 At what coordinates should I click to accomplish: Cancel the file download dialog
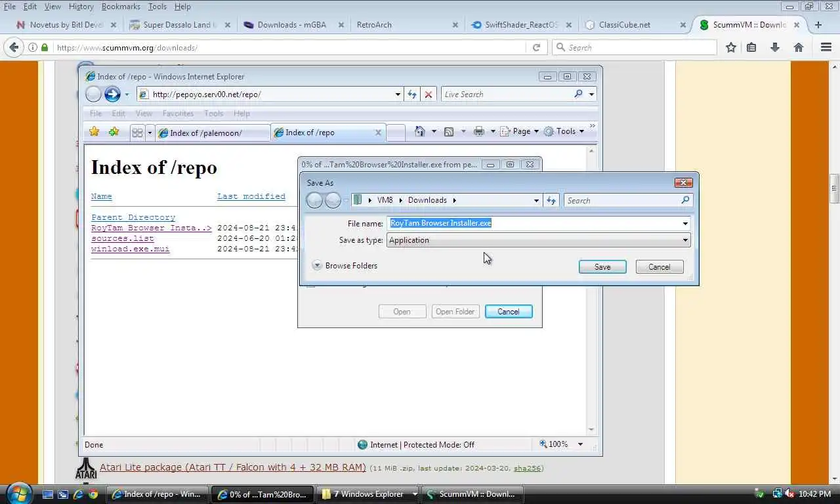point(509,312)
